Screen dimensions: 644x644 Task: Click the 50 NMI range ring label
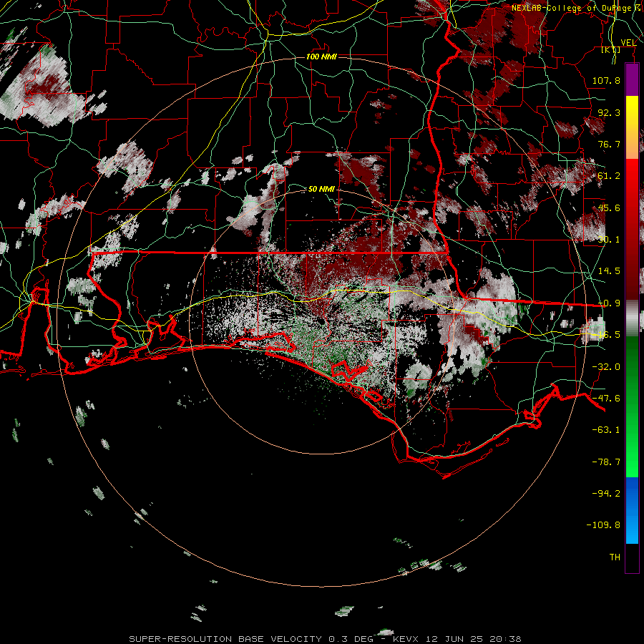321,189
